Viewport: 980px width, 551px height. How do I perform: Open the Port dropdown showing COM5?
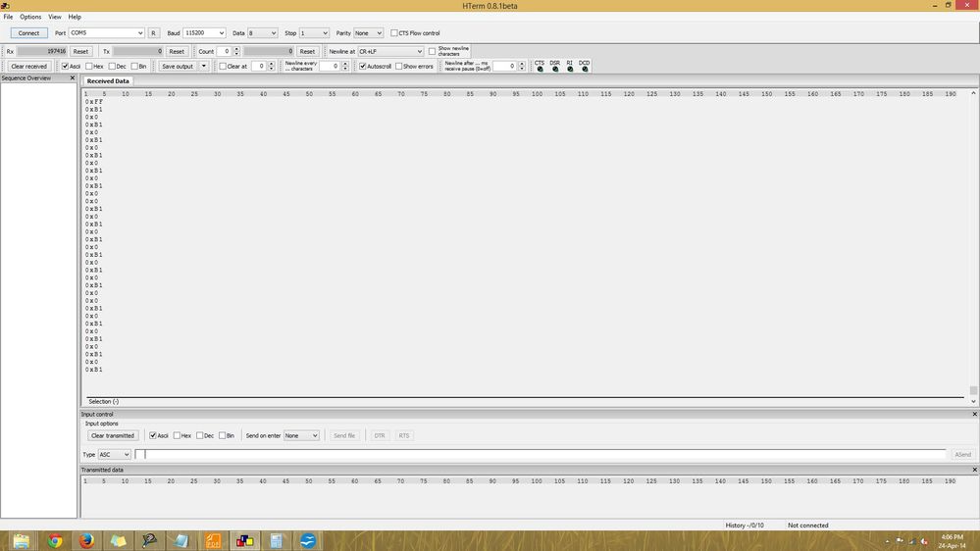point(106,33)
